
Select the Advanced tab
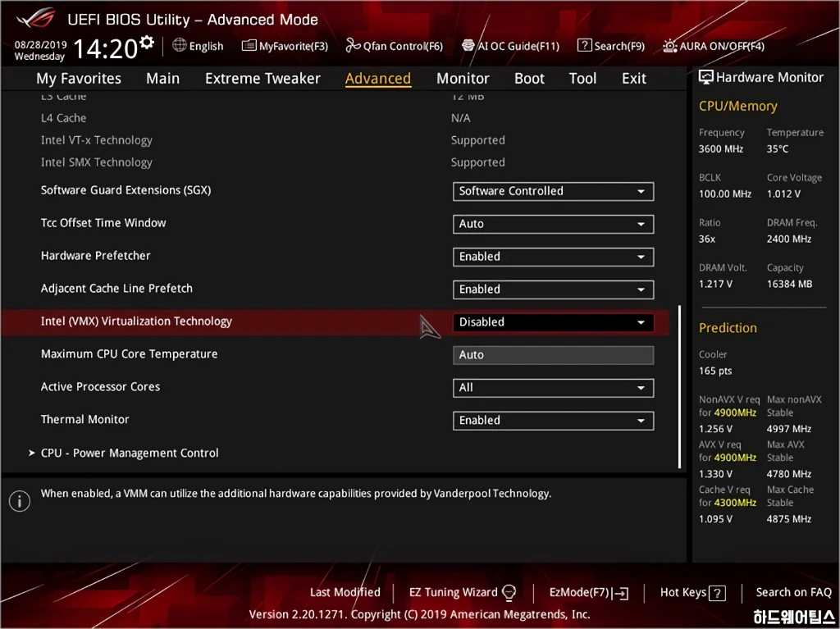click(x=377, y=78)
